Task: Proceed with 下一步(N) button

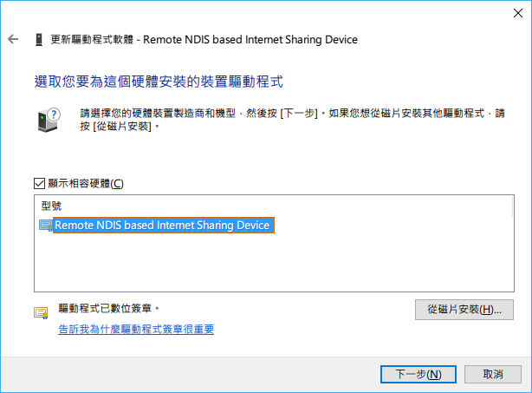Action: point(418,374)
